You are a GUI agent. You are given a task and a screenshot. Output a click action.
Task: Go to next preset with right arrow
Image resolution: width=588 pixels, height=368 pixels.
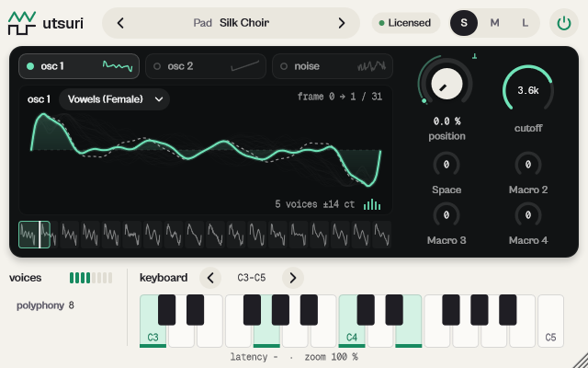coord(341,23)
